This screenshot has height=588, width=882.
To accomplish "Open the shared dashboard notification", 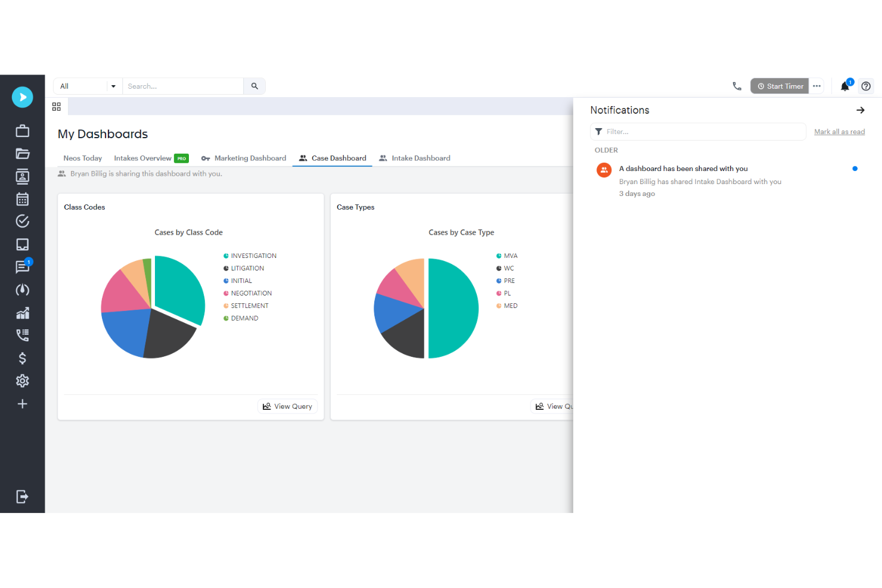I will [727, 181].
